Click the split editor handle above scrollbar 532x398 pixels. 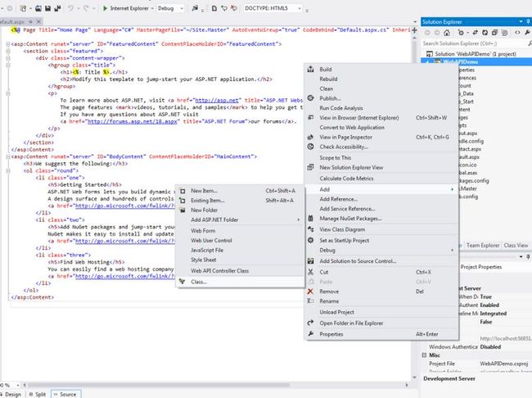click(x=415, y=29)
